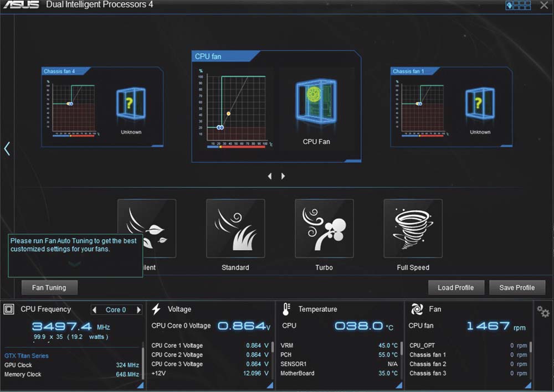Open the side panel with the left chevron

click(7, 149)
